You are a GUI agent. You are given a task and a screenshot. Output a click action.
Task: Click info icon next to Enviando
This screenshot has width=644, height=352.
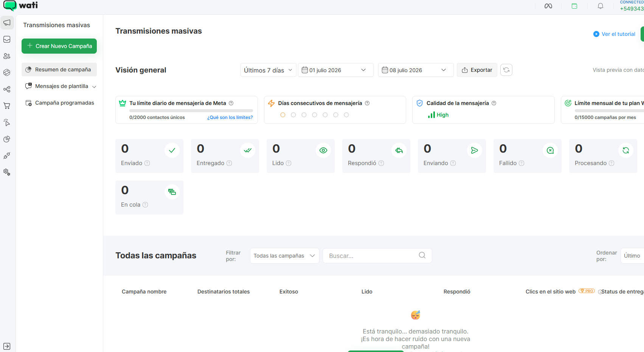point(453,163)
